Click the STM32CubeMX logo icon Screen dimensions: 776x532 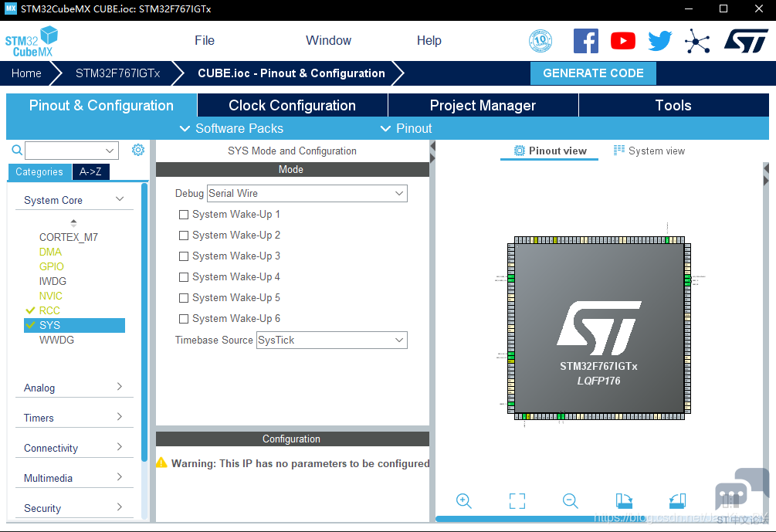pyautogui.click(x=31, y=41)
